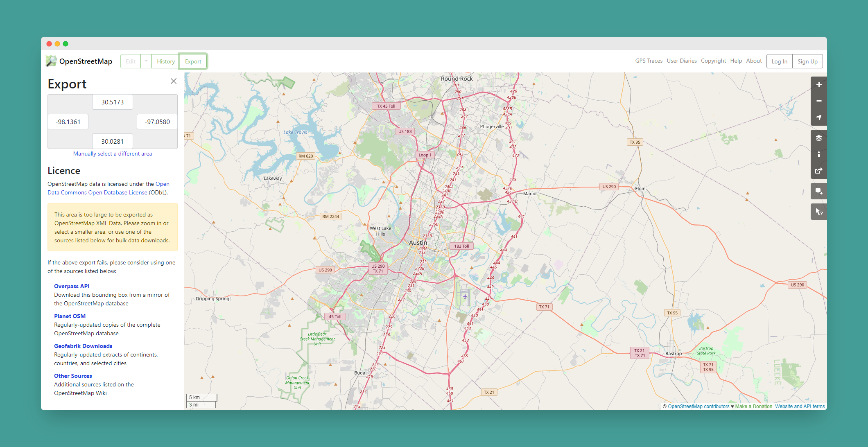The width and height of the screenshot is (868, 447).
Task: Zoom in on the map
Action: [x=818, y=85]
